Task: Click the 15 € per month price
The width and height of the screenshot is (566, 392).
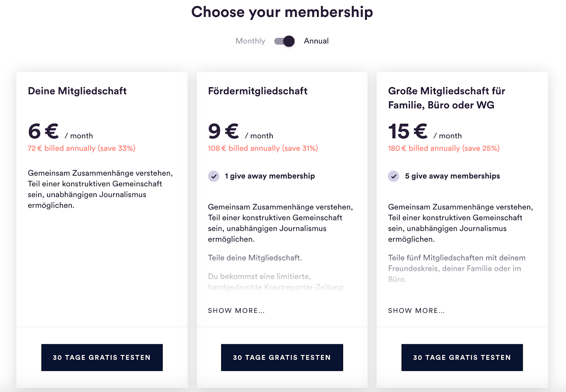Action: coord(425,131)
